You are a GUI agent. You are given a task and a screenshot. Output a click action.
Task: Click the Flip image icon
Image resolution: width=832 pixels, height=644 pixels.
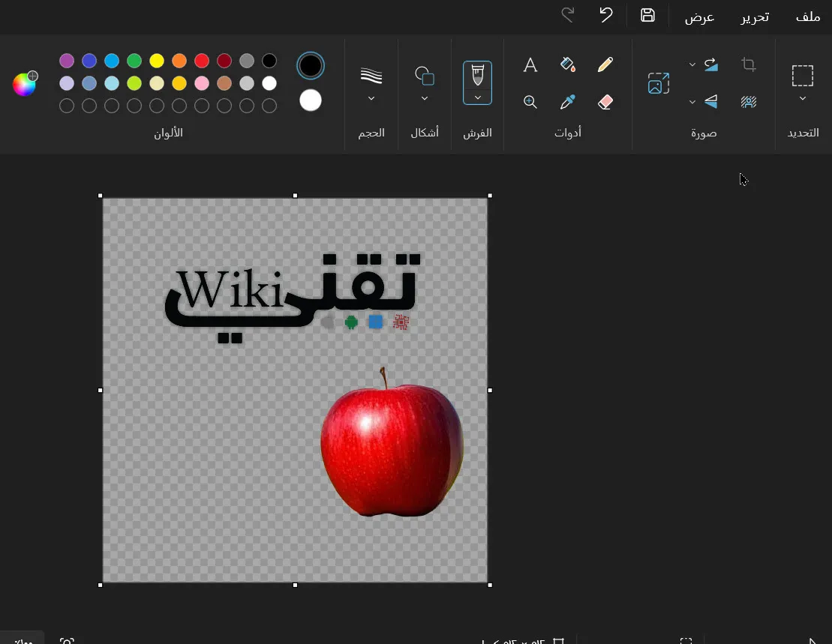711,101
